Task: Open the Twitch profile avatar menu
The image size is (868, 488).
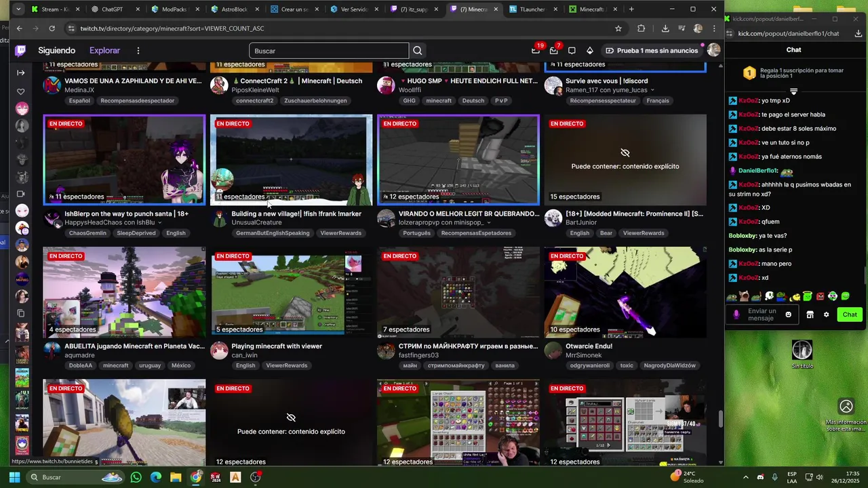Action: [x=713, y=51]
